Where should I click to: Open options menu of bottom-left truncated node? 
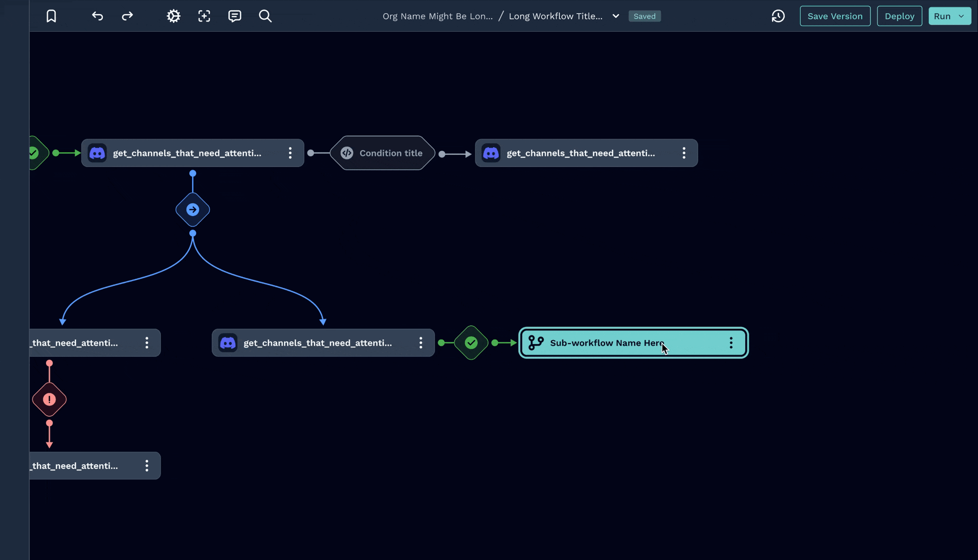coord(147,466)
